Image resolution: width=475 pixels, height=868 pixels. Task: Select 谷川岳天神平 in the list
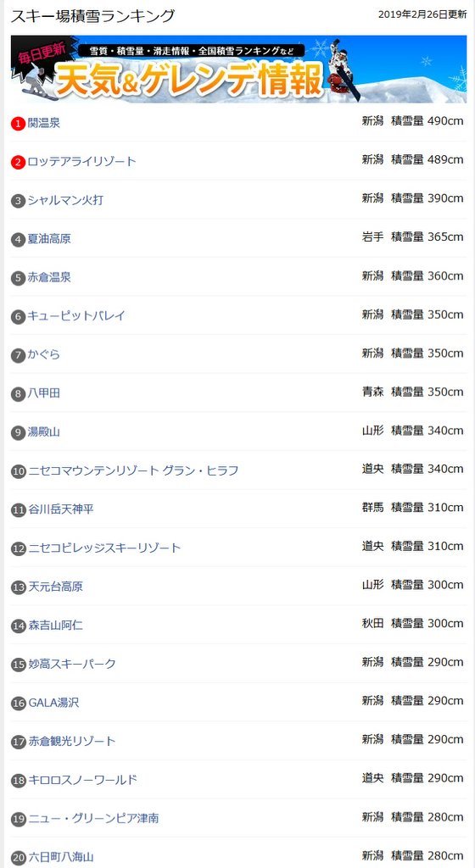61,509
